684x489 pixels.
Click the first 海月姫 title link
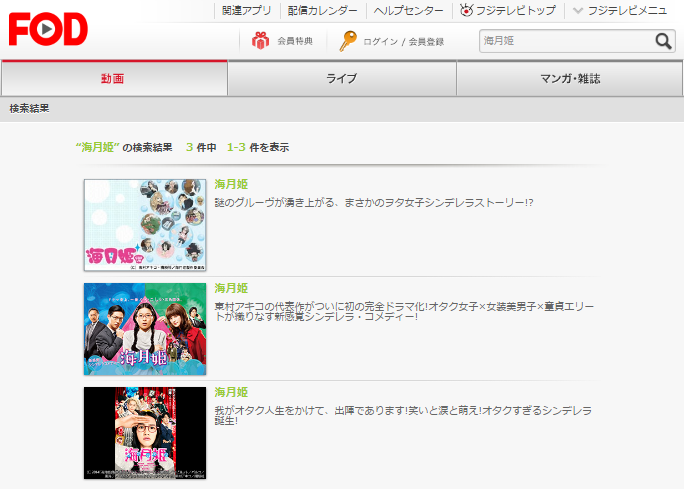click(x=231, y=185)
